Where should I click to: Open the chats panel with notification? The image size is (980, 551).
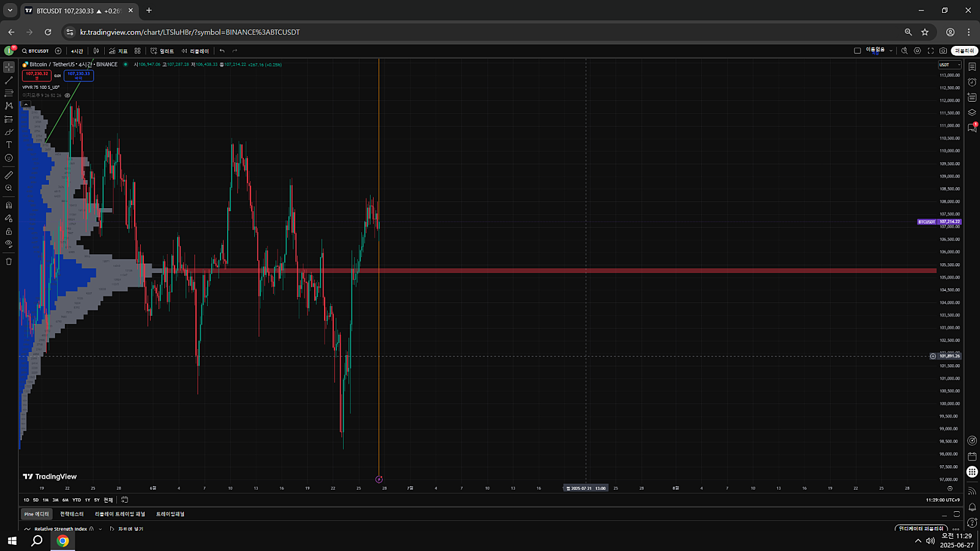coord(972,127)
